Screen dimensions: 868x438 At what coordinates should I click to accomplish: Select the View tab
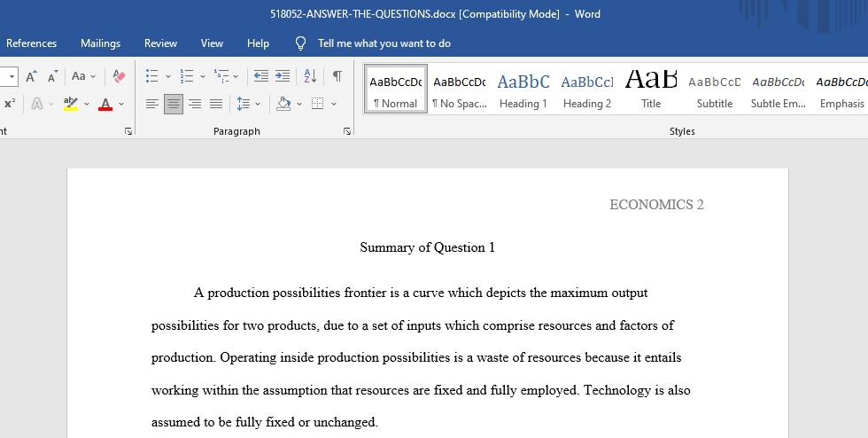[x=212, y=43]
